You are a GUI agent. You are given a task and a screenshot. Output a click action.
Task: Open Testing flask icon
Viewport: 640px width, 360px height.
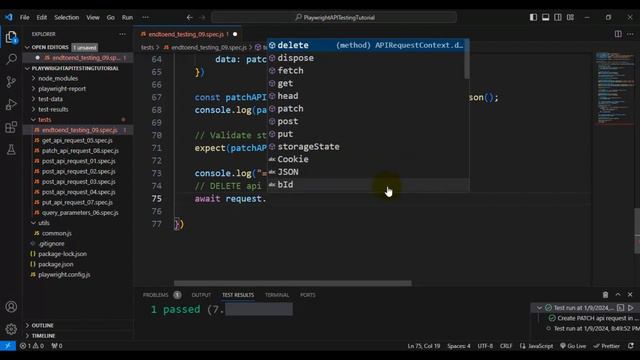coord(11,149)
